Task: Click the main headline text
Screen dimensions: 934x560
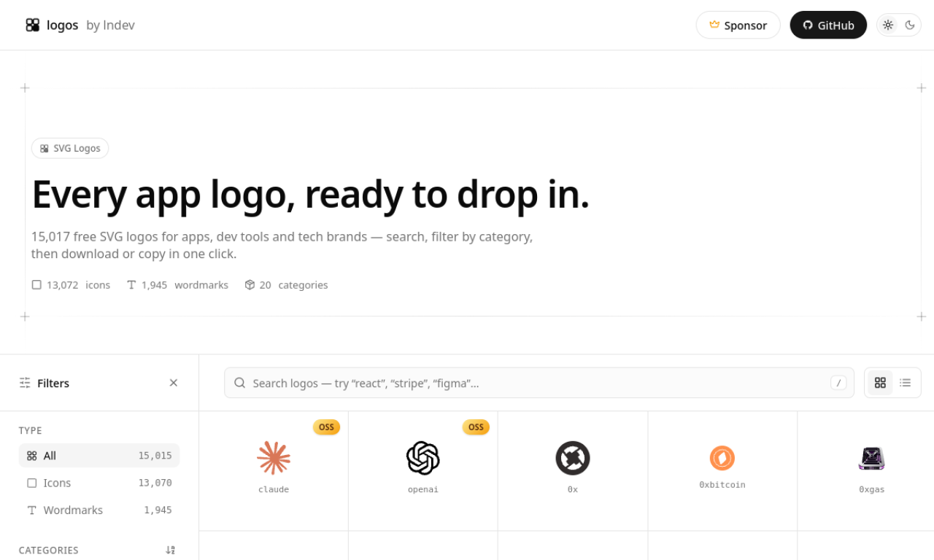Action: (x=311, y=195)
